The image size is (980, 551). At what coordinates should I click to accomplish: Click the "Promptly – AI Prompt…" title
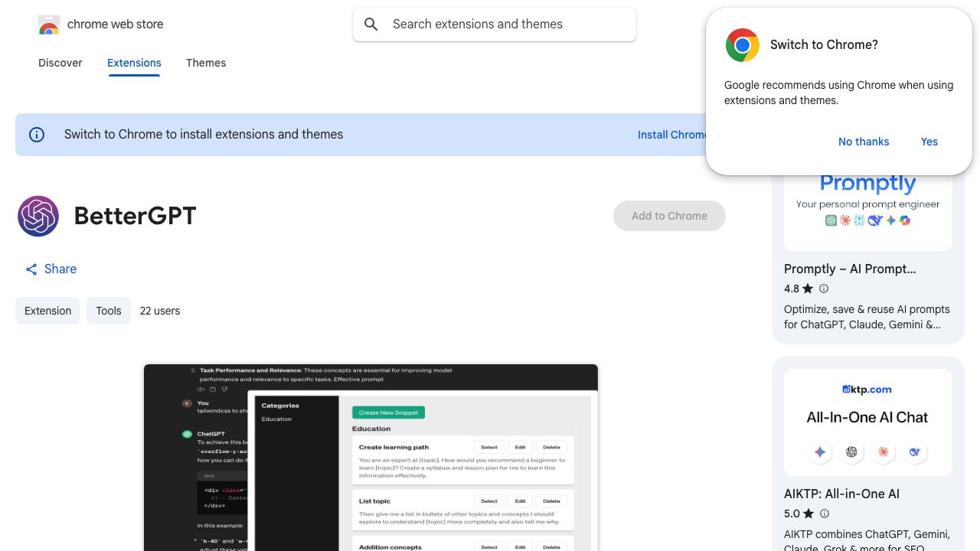[x=850, y=269]
